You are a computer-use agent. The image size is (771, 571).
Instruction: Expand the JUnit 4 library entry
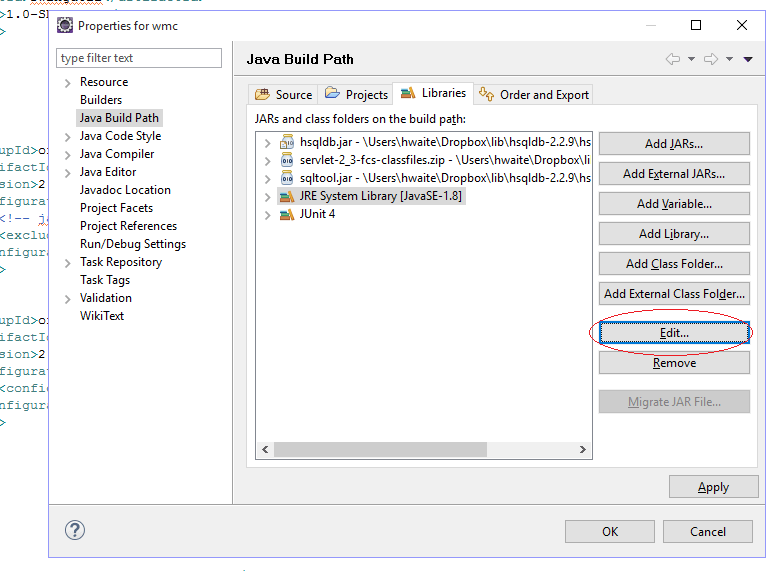267,215
